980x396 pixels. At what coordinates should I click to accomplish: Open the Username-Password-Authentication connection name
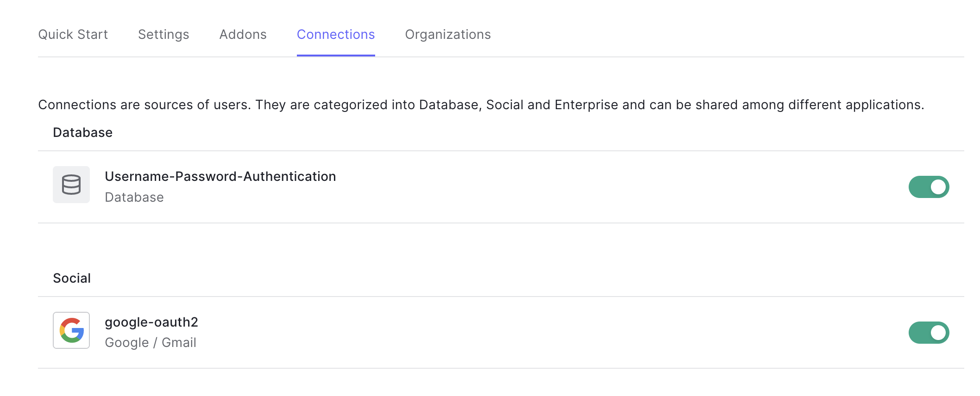coord(220,176)
